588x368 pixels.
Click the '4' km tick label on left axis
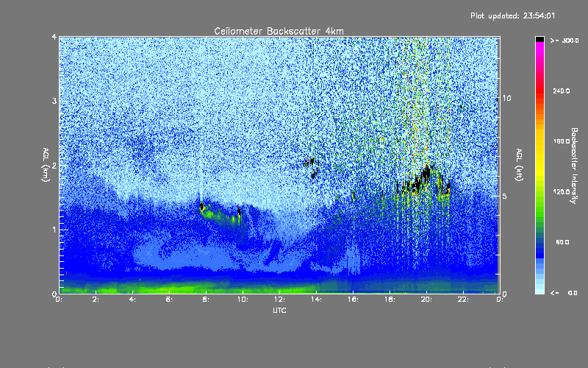(54, 38)
